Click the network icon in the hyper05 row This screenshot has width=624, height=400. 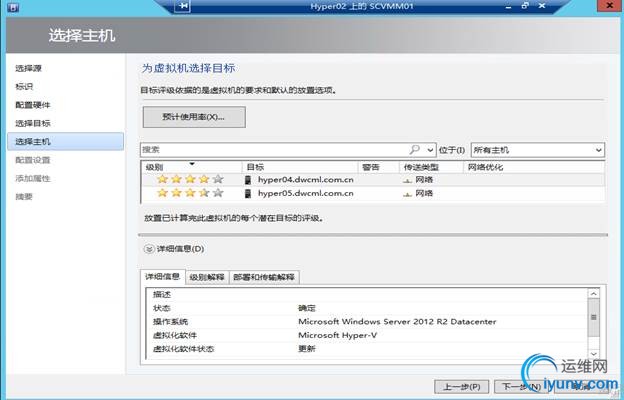pos(408,194)
